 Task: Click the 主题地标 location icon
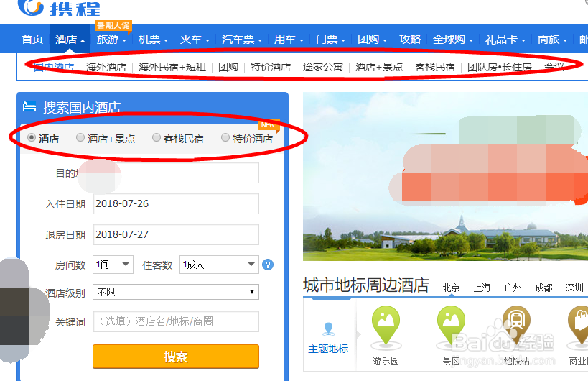(x=329, y=329)
